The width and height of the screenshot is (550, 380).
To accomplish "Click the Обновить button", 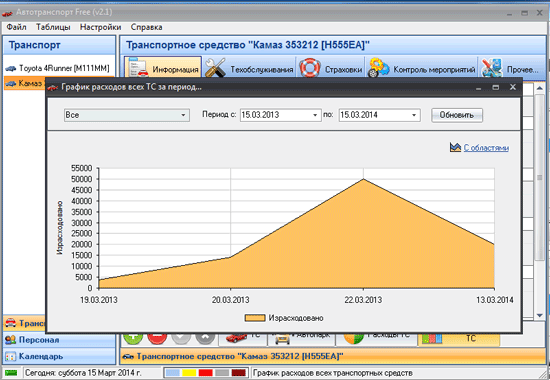I will [457, 115].
